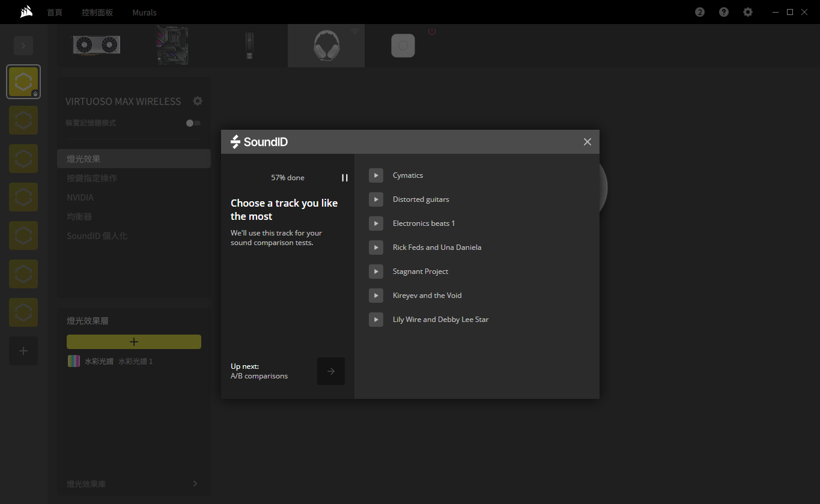Expand the profile sidebar chevron
Image resolution: width=820 pixels, height=504 pixels.
coord(23,46)
